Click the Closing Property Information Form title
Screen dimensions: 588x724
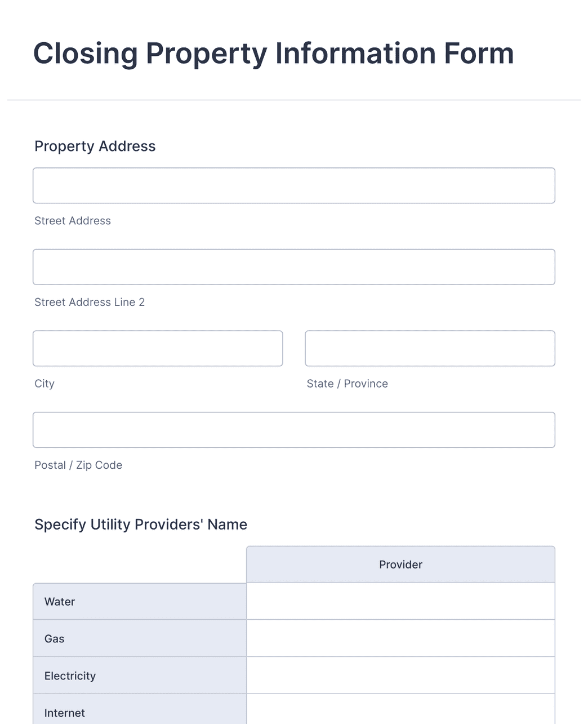(273, 53)
